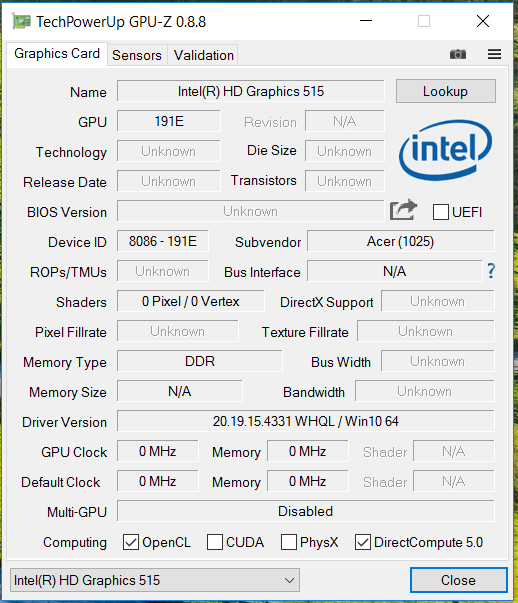Select the Graphics Card tab
518x603 pixels.
click(57, 54)
